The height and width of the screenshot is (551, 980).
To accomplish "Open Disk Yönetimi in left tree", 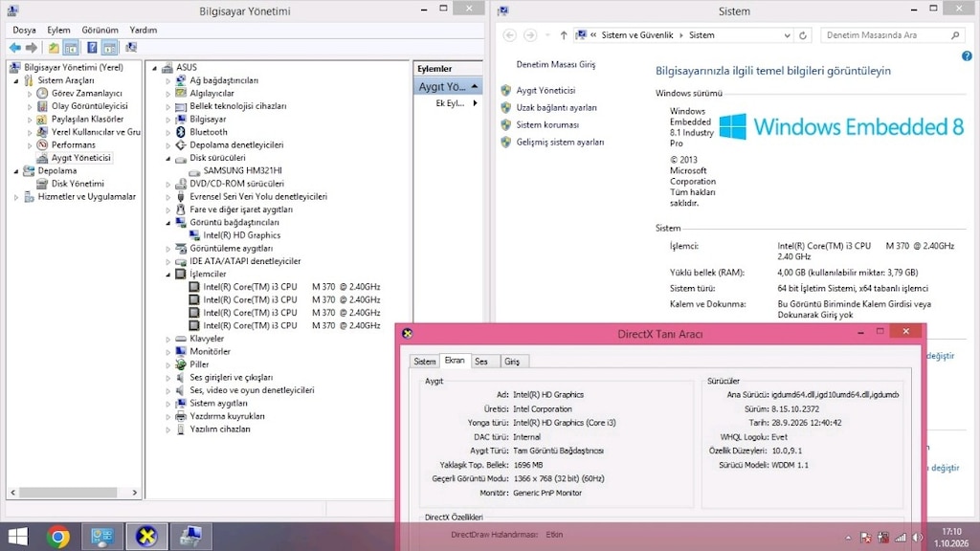I will (78, 184).
